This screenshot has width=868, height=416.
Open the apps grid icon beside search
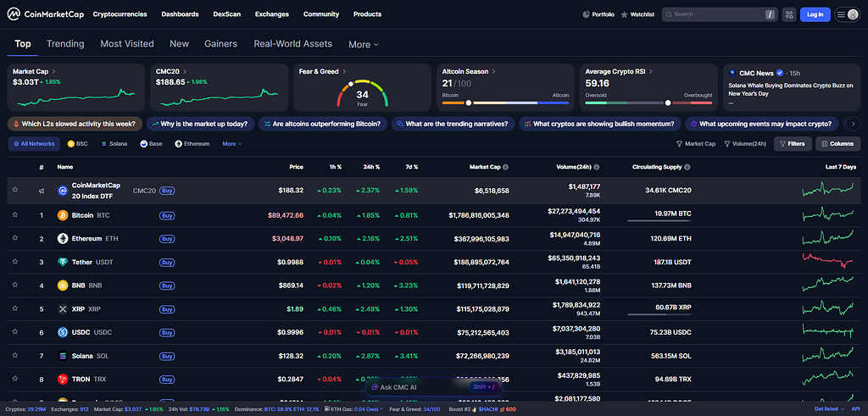[x=789, y=14]
